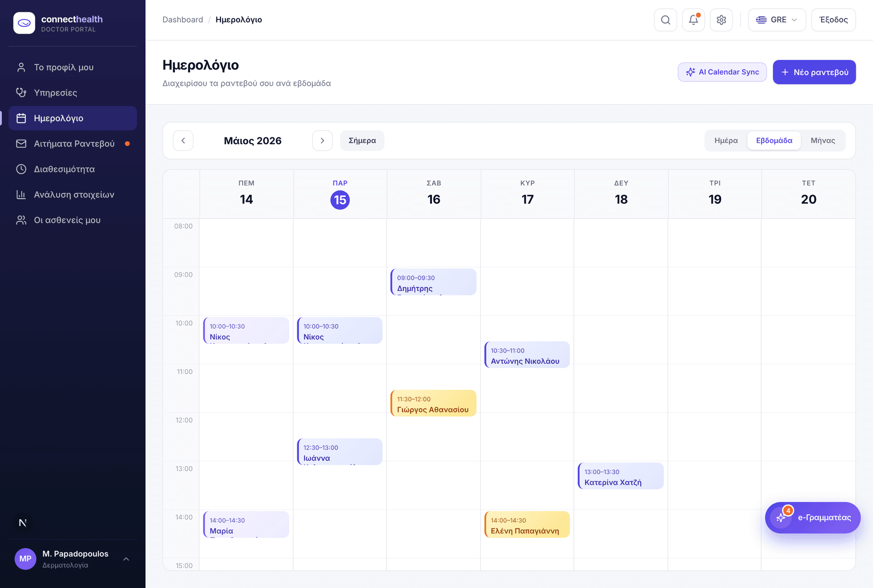Click the sparkle icon in AI Calendar Sync
Screen dimensions: 873x588
tap(690, 72)
